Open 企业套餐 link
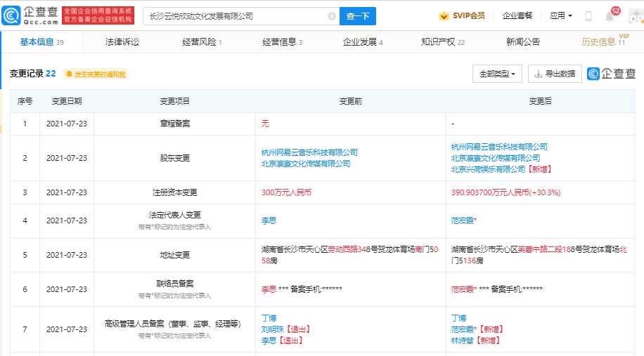The image size is (644, 356). (517, 15)
